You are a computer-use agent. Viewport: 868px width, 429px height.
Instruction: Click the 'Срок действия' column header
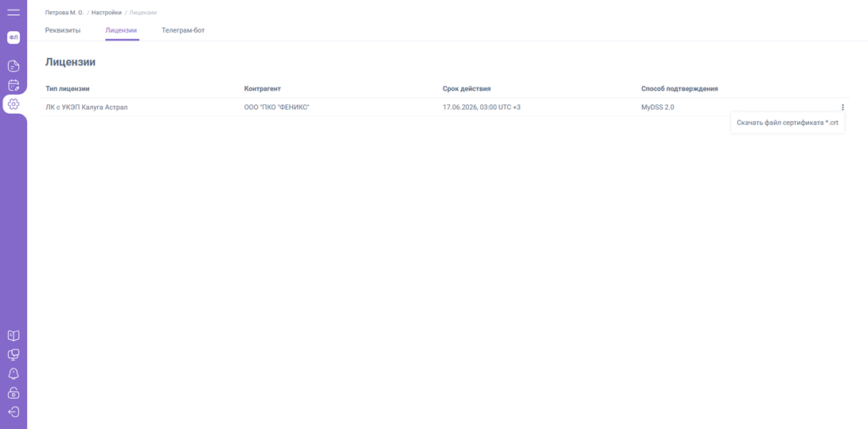coord(467,88)
